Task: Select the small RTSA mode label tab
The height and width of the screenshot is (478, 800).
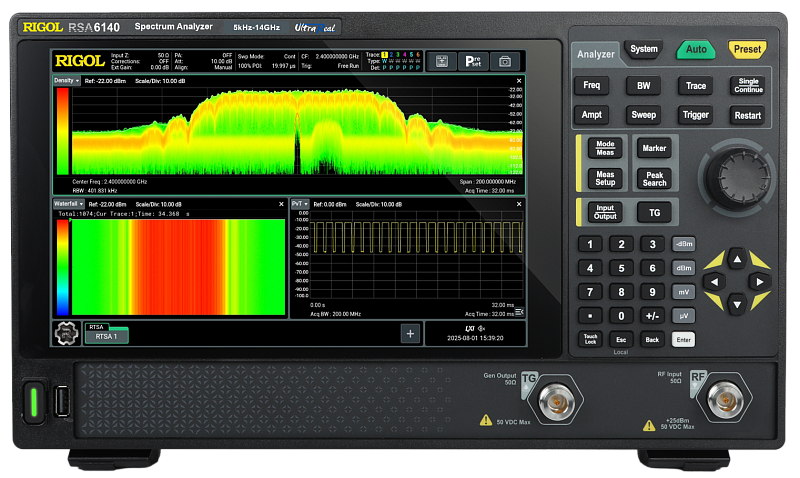Action: [96, 327]
